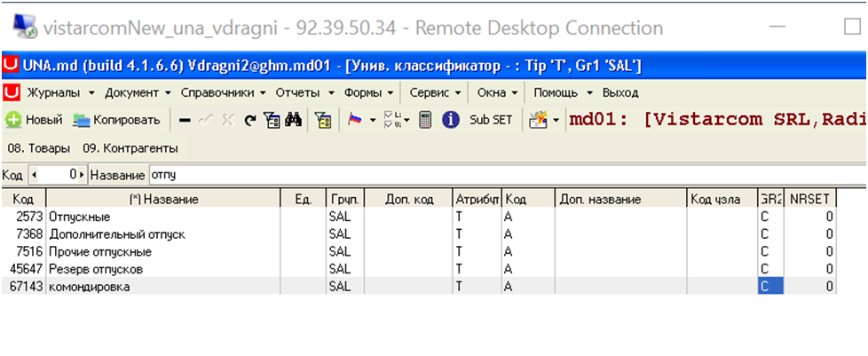
Task: Click the Название search field with отпу
Action: pyautogui.click(x=507, y=175)
